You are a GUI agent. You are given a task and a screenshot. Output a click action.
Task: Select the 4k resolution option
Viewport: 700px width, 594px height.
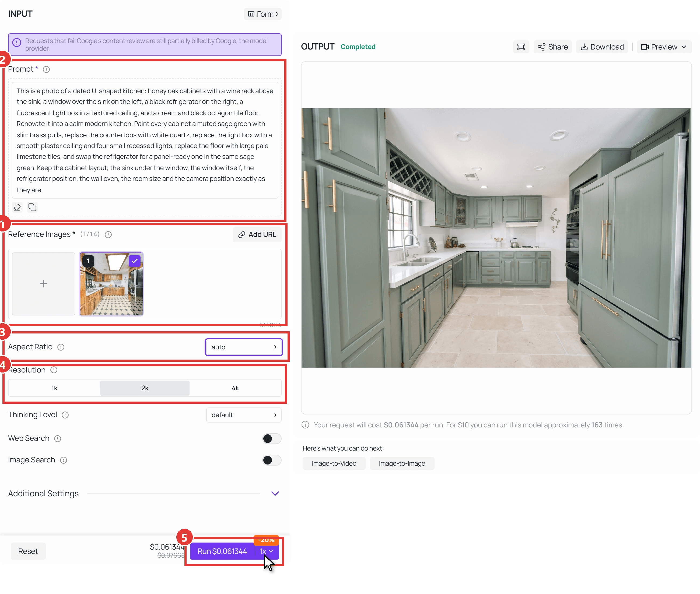click(235, 388)
